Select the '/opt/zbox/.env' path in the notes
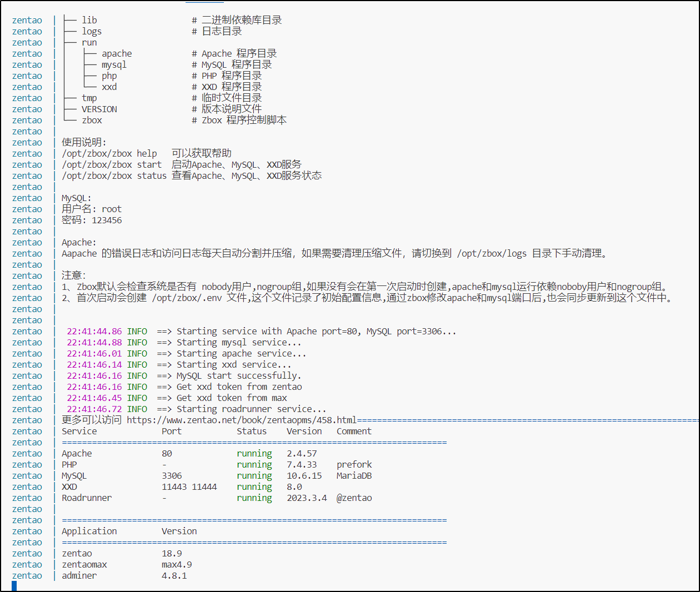The image size is (700, 592). pos(187,298)
